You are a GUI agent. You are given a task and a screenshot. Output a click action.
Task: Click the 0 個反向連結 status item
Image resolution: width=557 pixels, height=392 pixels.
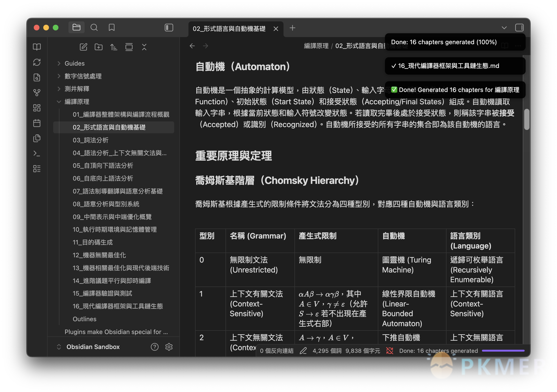[277, 351]
